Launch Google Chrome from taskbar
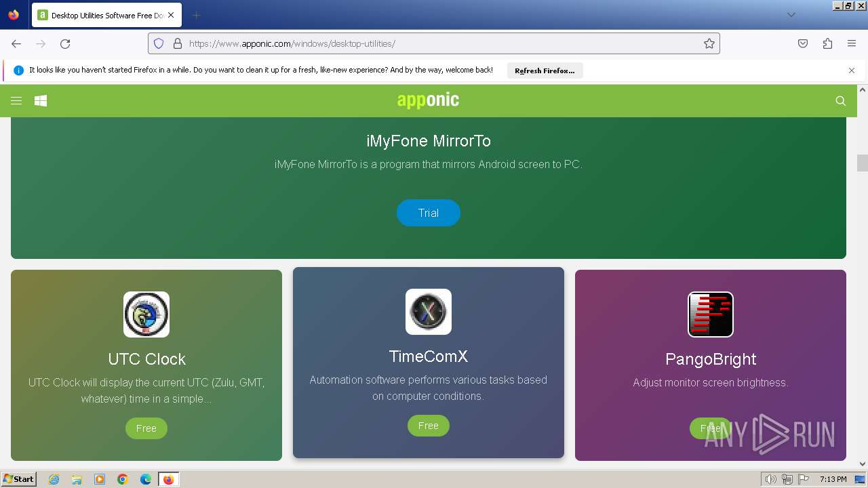Screen dimensions: 868x488 point(123,479)
